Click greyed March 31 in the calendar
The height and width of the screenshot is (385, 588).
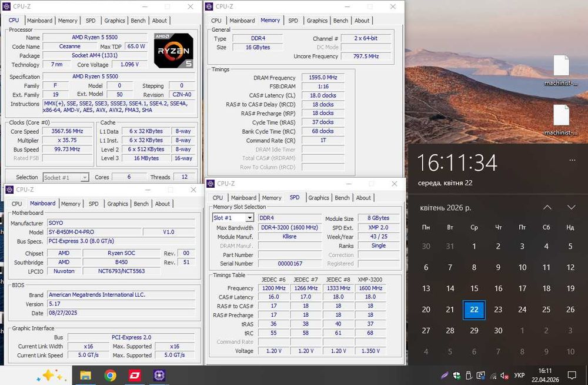450,247
